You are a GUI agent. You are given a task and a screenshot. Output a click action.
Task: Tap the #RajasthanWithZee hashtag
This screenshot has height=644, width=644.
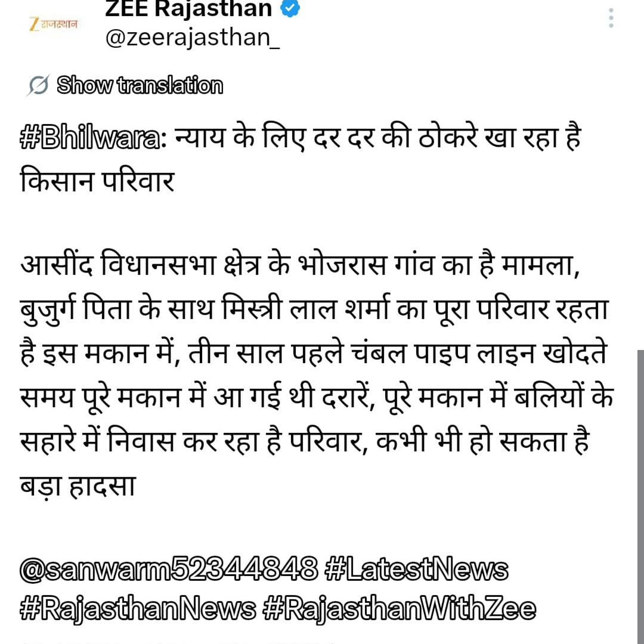pyautogui.click(x=399, y=609)
